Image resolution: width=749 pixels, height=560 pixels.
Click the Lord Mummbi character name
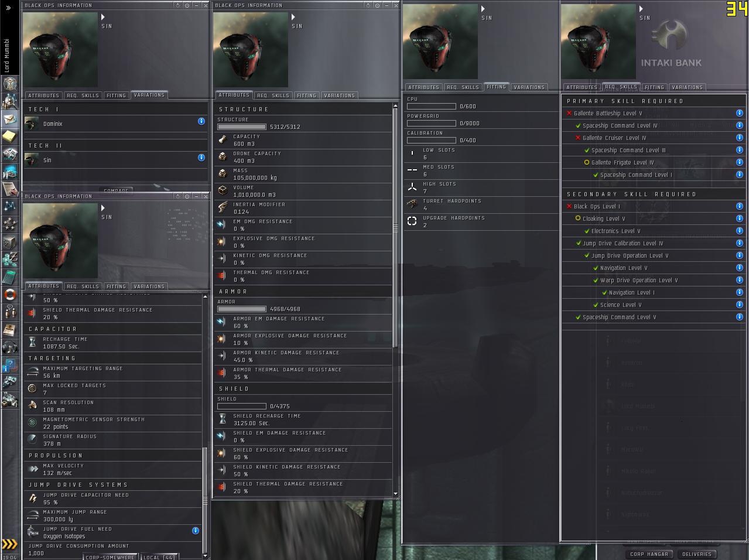(8, 55)
